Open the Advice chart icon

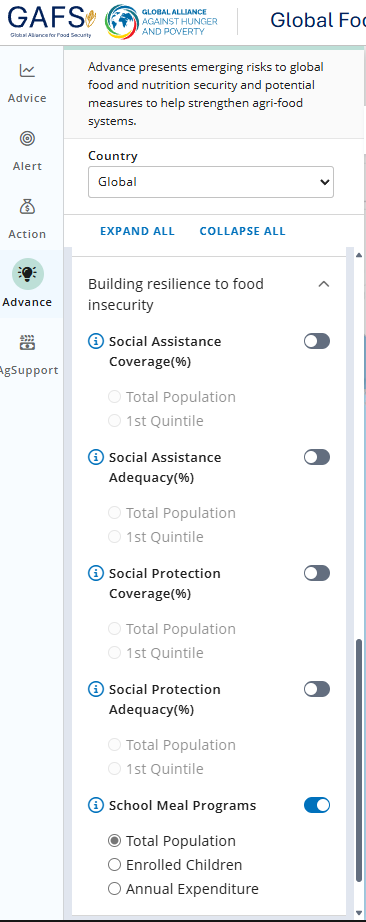(x=27, y=71)
